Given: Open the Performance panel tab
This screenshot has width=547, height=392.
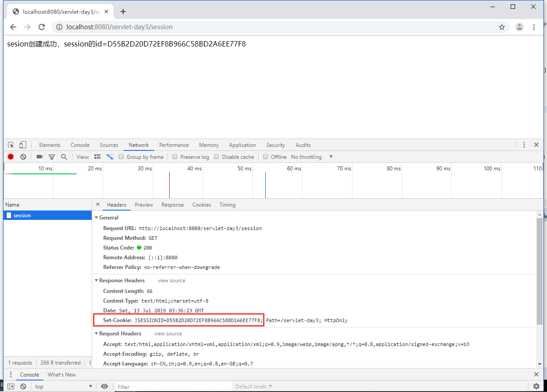Looking at the screenshot, I should pyautogui.click(x=174, y=145).
